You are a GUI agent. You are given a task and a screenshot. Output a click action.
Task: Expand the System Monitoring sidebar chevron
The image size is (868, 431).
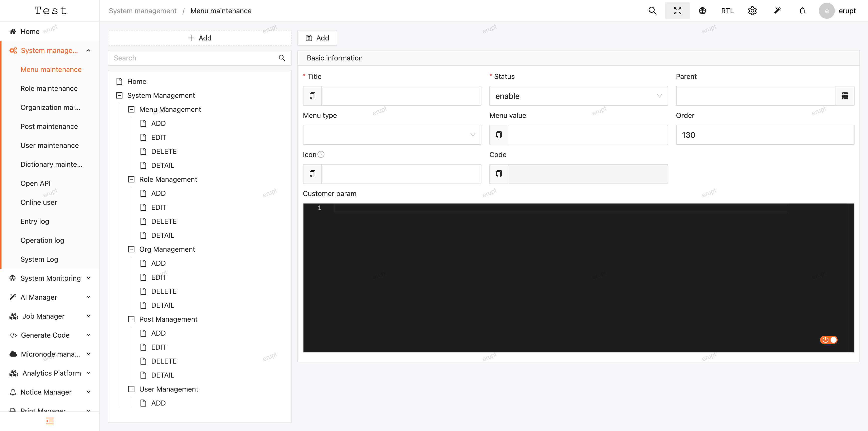coord(88,278)
